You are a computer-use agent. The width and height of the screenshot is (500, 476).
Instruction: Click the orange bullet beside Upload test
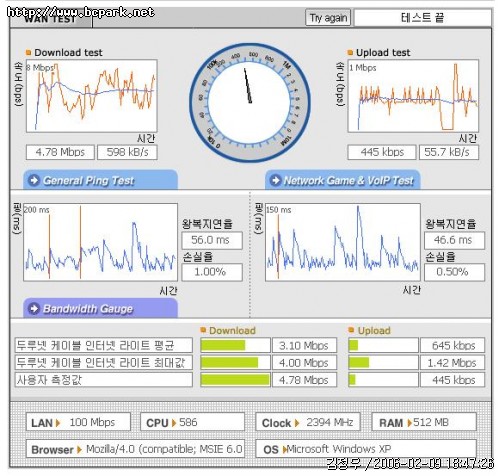point(350,52)
